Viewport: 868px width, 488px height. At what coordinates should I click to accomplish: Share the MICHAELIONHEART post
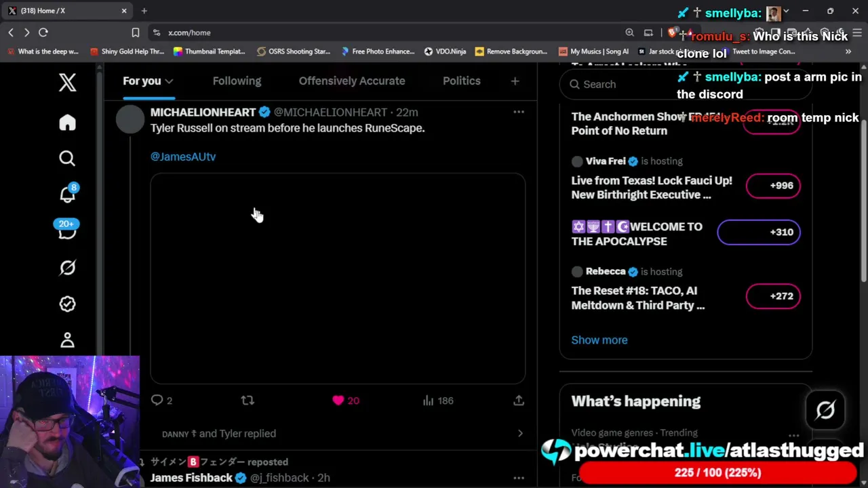coord(519,401)
